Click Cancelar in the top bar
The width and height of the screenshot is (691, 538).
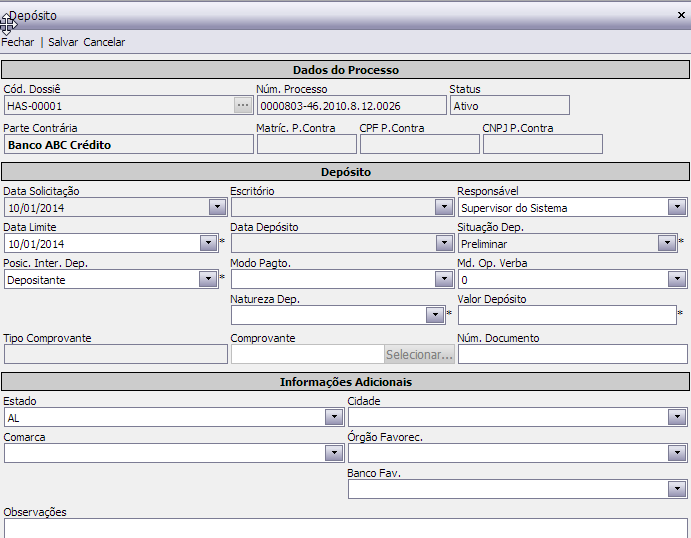point(104,42)
